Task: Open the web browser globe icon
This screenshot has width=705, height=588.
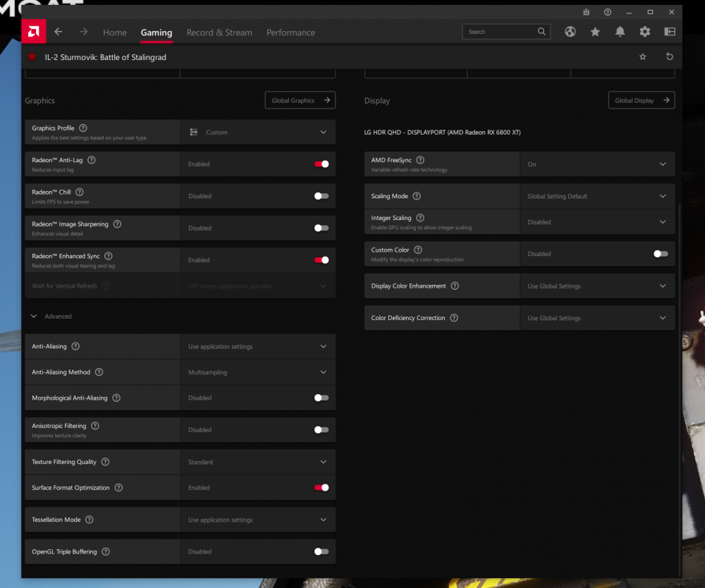Action: (x=570, y=32)
